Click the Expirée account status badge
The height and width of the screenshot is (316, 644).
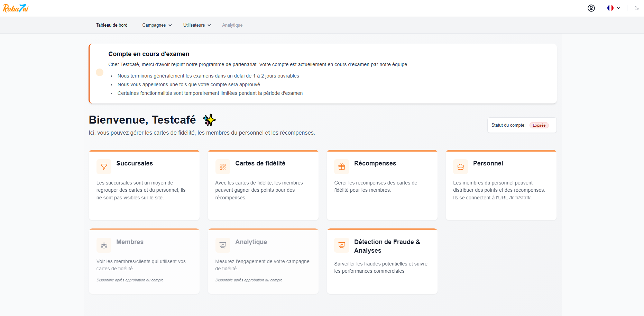(x=539, y=125)
